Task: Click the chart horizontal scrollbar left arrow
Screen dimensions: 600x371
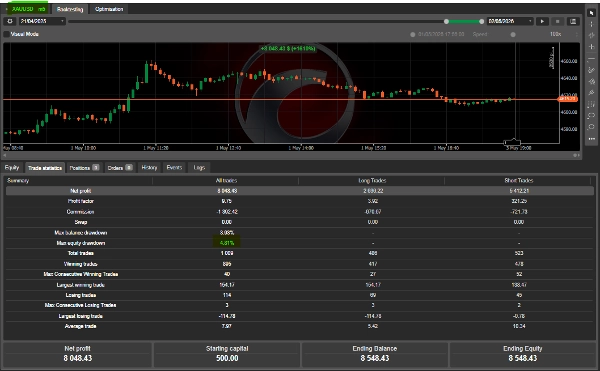Action: coord(5,155)
